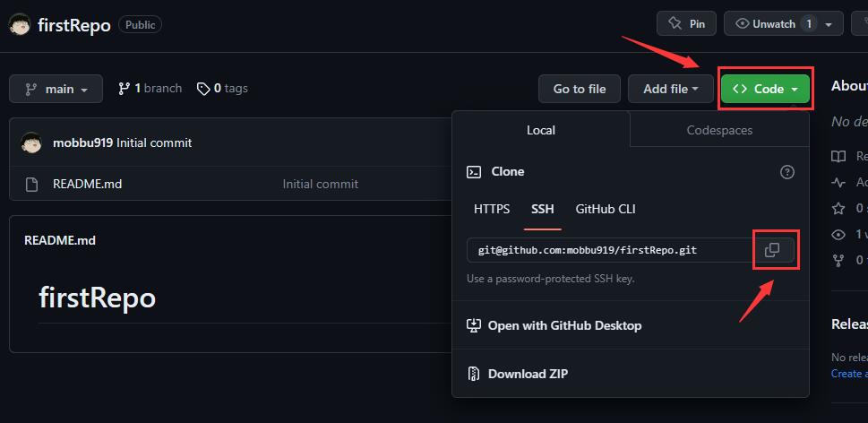Click the file icon beside README.md
Image resolution: width=868 pixels, height=423 pixels.
[x=31, y=184]
